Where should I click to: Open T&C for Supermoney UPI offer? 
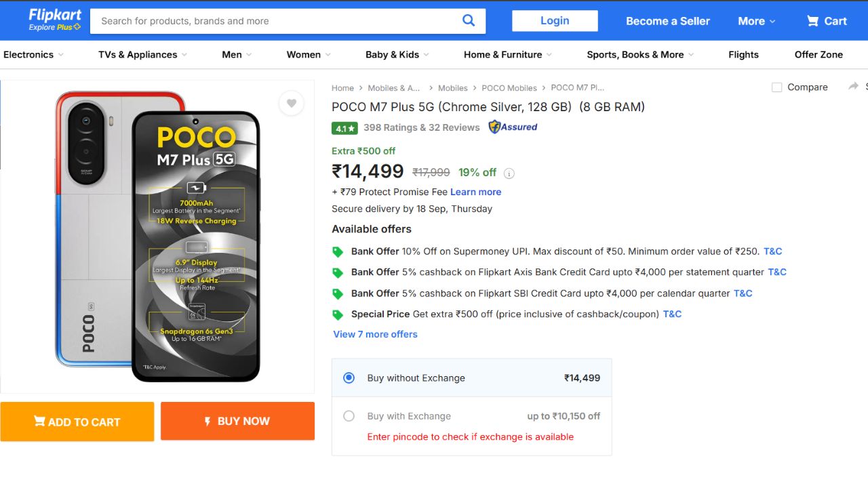[772, 251]
